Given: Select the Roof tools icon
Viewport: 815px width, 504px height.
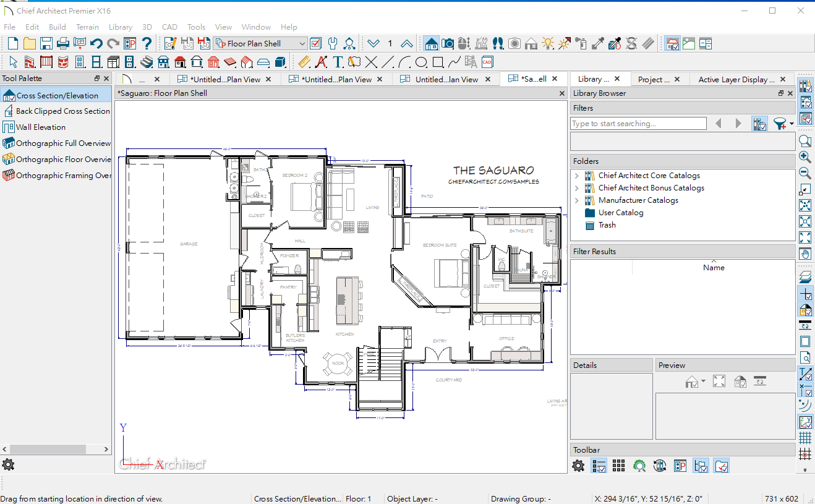Looking at the screenshot, I should [x=180, y=62].
